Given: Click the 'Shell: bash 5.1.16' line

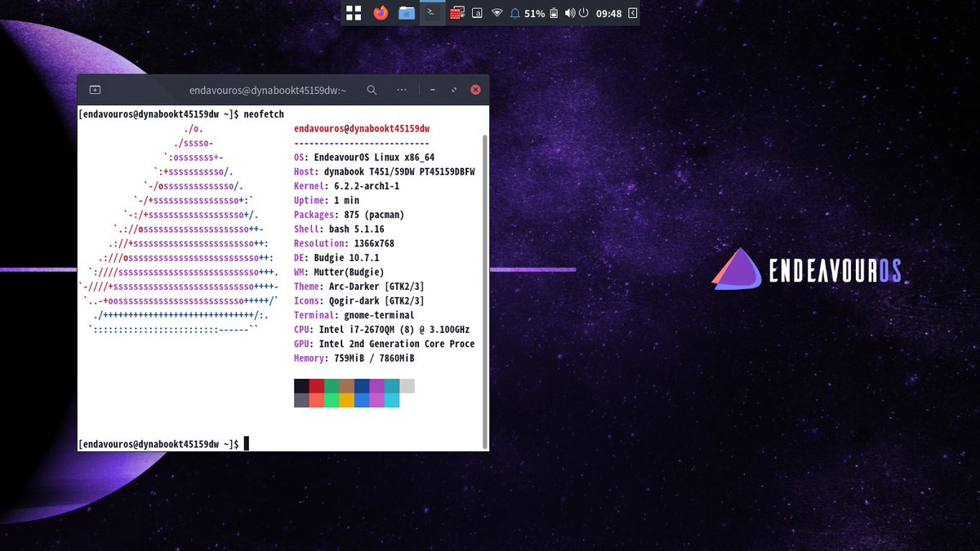Looking at the screenshot, I should click(x=339, y=229).
